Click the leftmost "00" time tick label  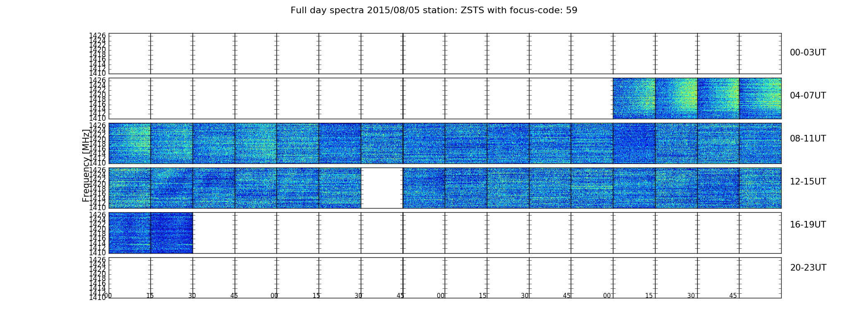pos(108,296)
